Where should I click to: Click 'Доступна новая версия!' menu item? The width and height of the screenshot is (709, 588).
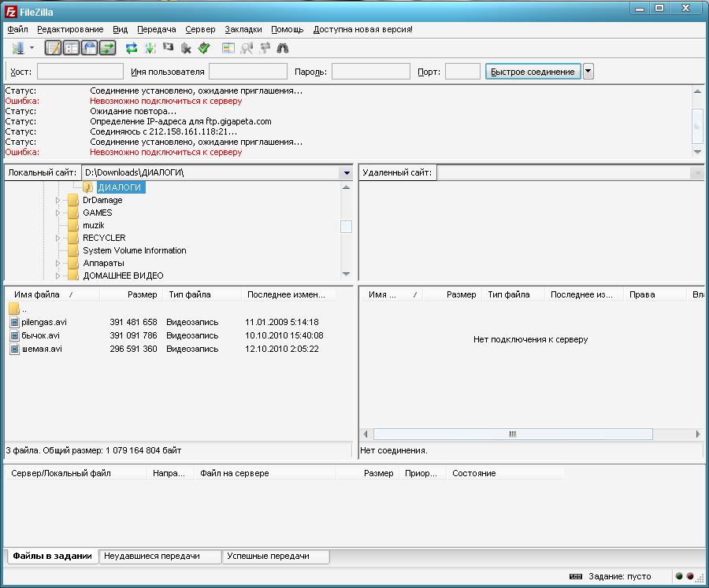point(362,29)
